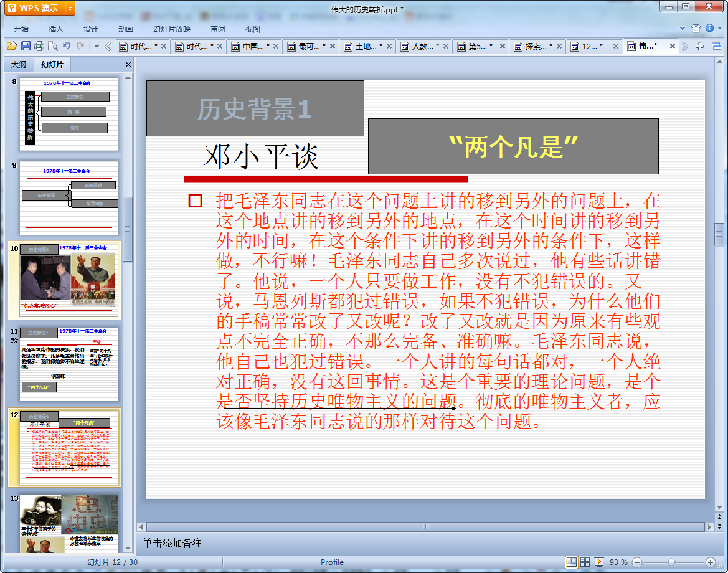Viewport: 728px width, 573px height.
Task: Open the 动画 menu tab
Action: (125, 29)
